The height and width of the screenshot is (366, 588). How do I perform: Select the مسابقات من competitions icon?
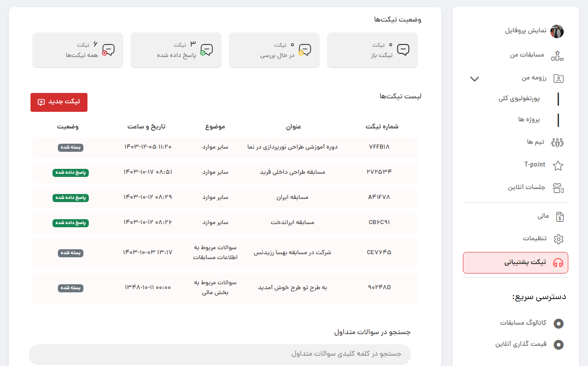pos(558,55)
